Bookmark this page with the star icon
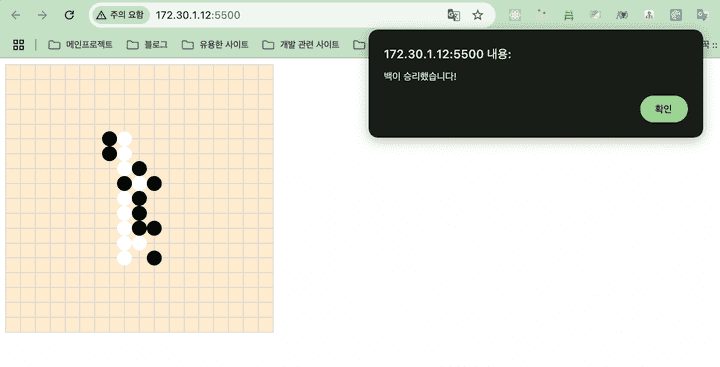Screen dimensions: 720x367 (x=478, y=15)
